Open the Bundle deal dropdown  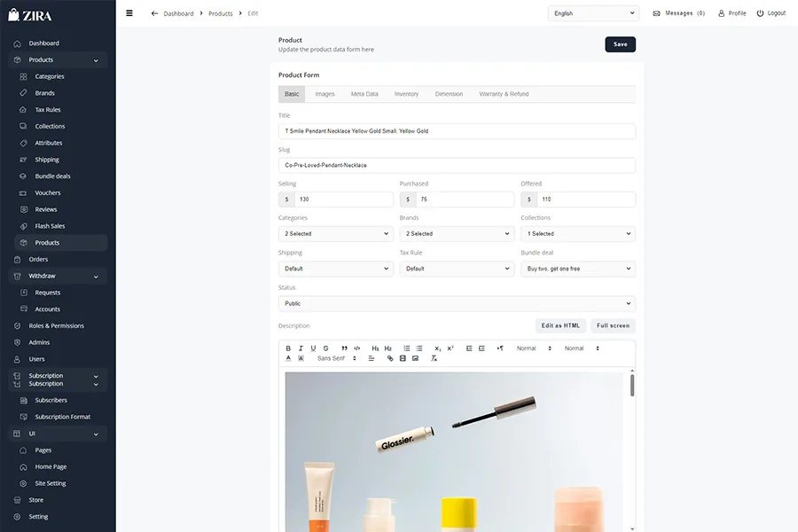coord(578,269)
